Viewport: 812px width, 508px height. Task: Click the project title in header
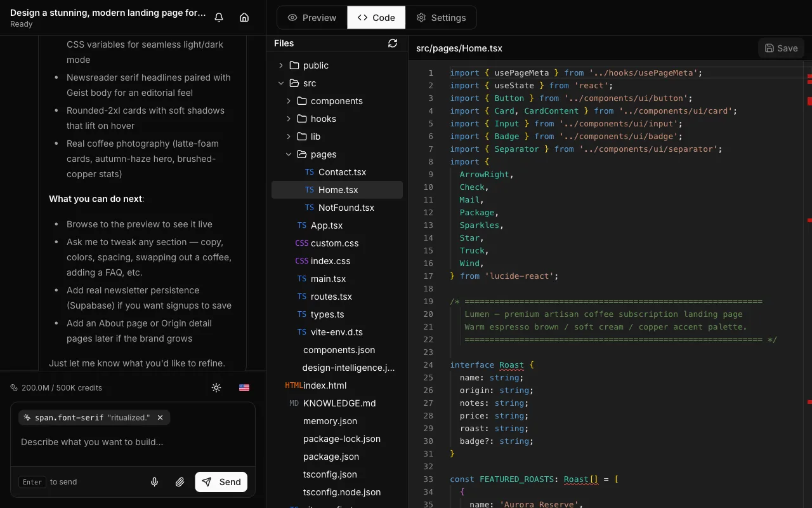pos(108,13)
